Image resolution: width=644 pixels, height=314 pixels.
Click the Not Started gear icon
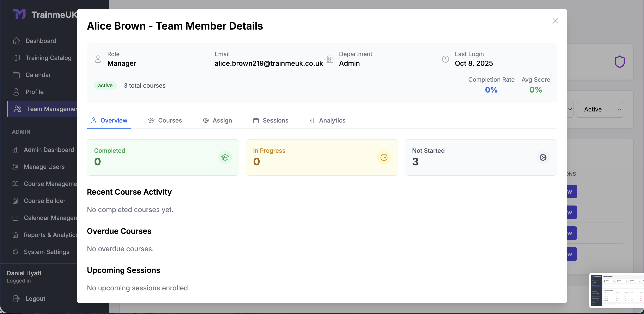(543, 157)
